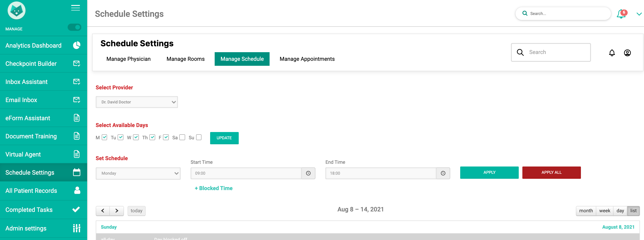Click the eForm Assistant document icon
The height and width of the screenshot is (240, 644).
(76, 118)
